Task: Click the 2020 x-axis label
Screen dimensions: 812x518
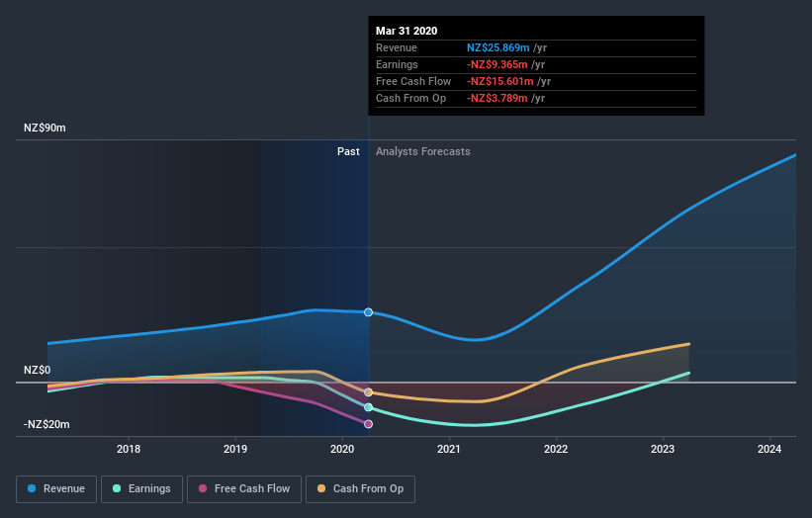Action: (x=342, y=449)
